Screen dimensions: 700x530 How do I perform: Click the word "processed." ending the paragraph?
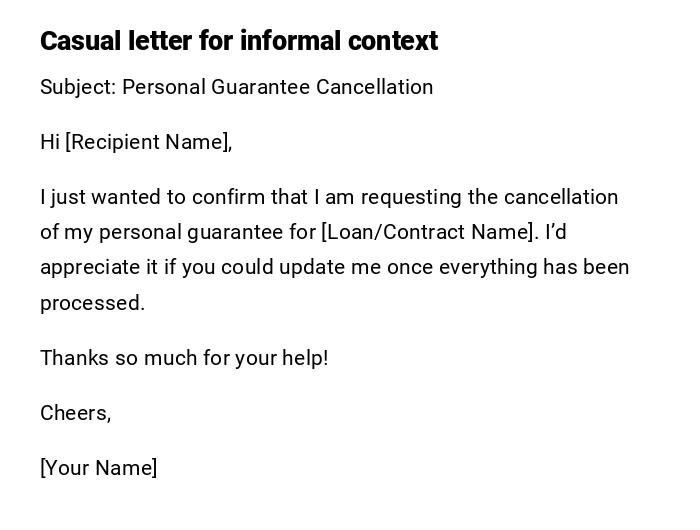pos(92,303)
